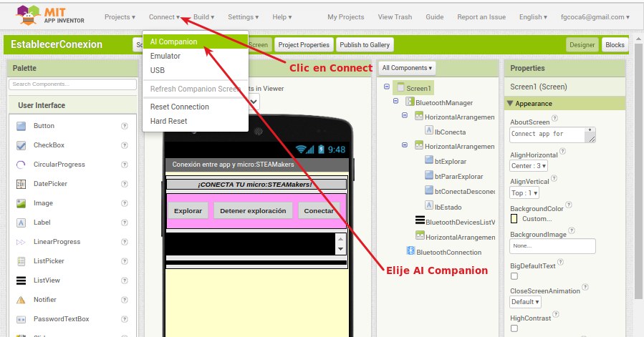Collapse the Appearance properties section

[x=510, y=104]
